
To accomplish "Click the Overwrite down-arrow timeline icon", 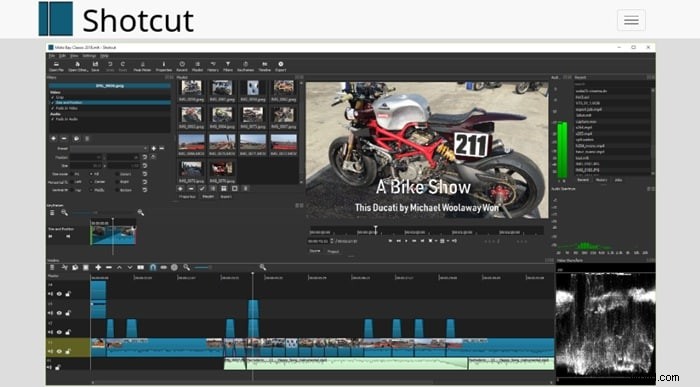I will [130, 267].
